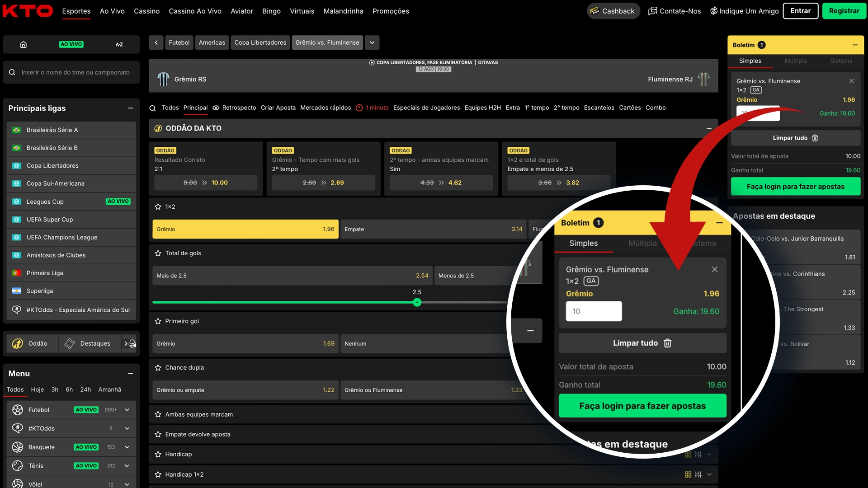Click grid view icon on Handicap 1×2

point(688,474)
